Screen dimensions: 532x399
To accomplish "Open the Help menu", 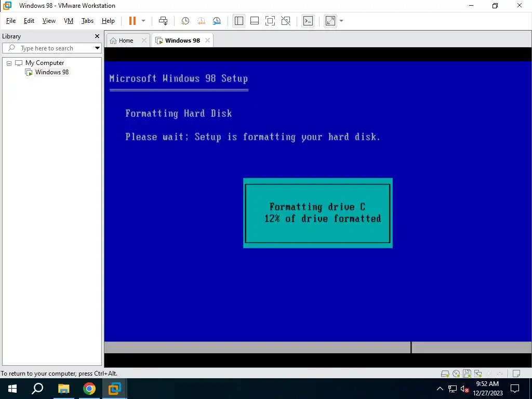I will tap(108, 21).
